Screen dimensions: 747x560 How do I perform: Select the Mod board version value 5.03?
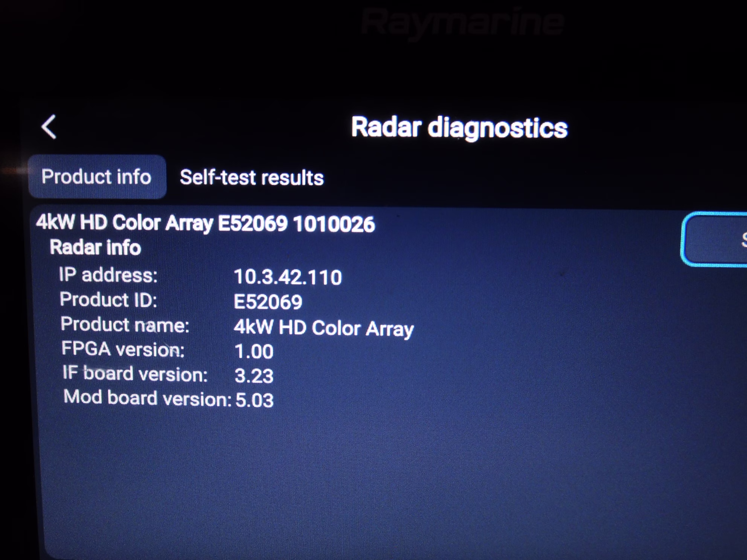pos(255,400)
